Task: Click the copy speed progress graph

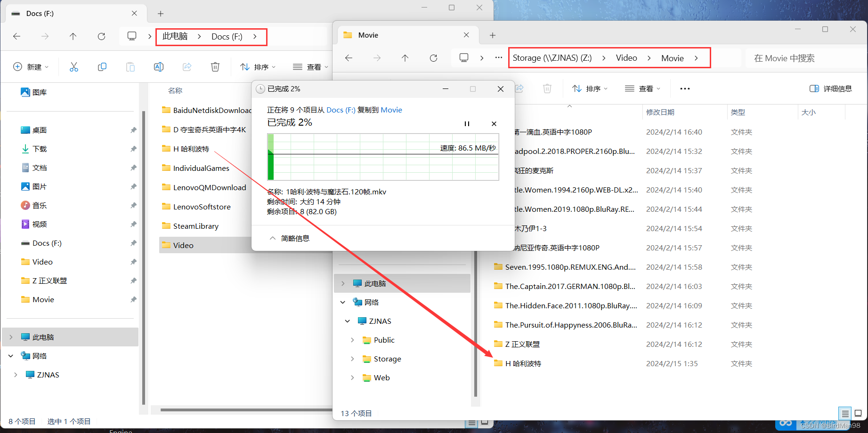Action: pos(383,157)
